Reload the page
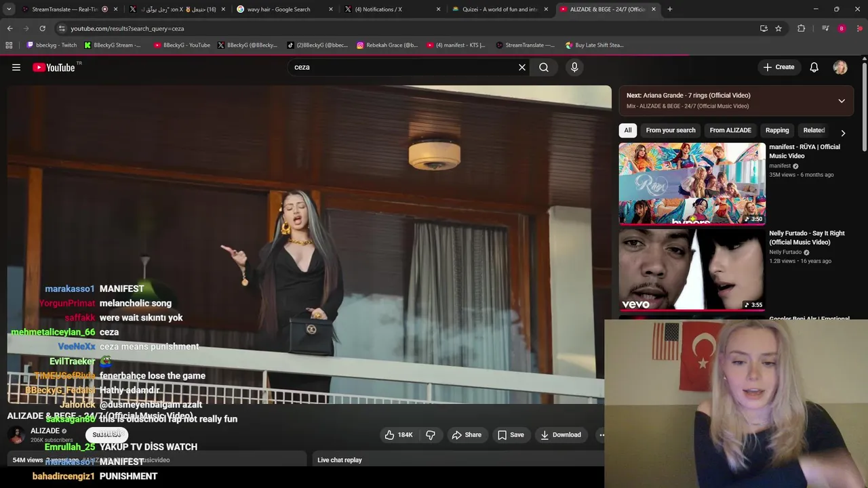 42,28
